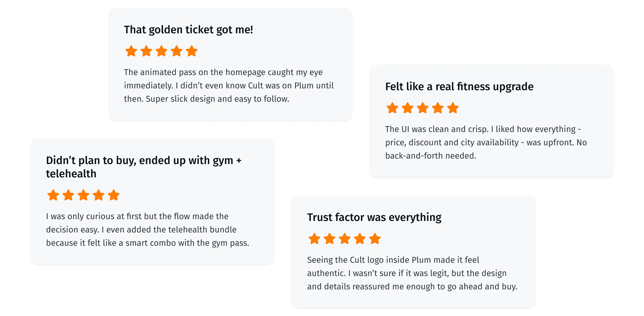Image resolution: width=644 pixels, height=316 pixels.
Task: Select fourth star in Trust factor review
Action: click(x=360, y=239)
